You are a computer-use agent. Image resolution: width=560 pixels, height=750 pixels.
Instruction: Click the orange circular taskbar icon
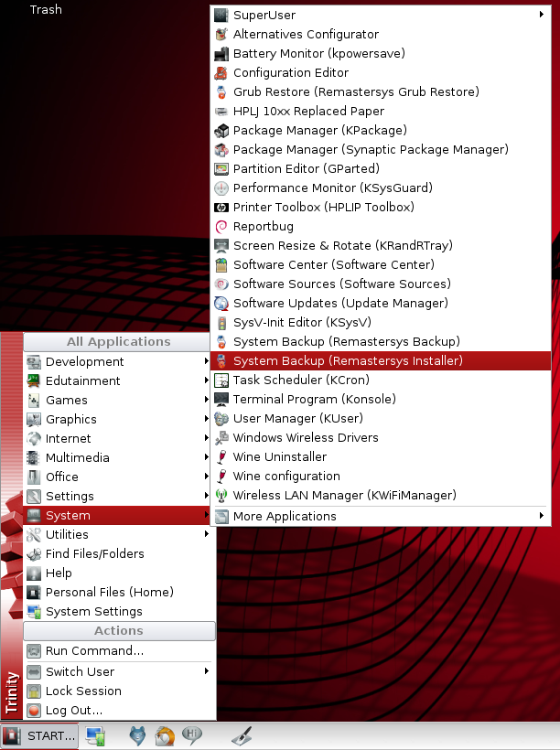click(165, 736)
